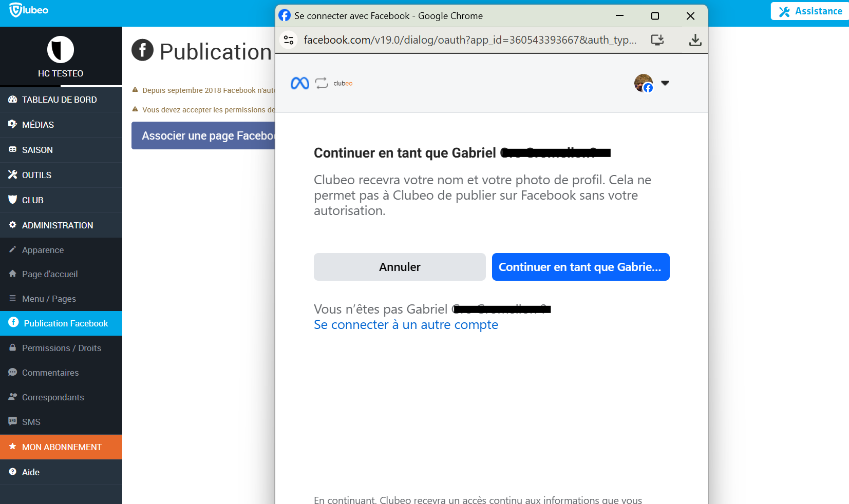Click the Assistance button at top right
The height and width of the screenshot is (504, 849).
pyautogui.click(x=810, y=11)
